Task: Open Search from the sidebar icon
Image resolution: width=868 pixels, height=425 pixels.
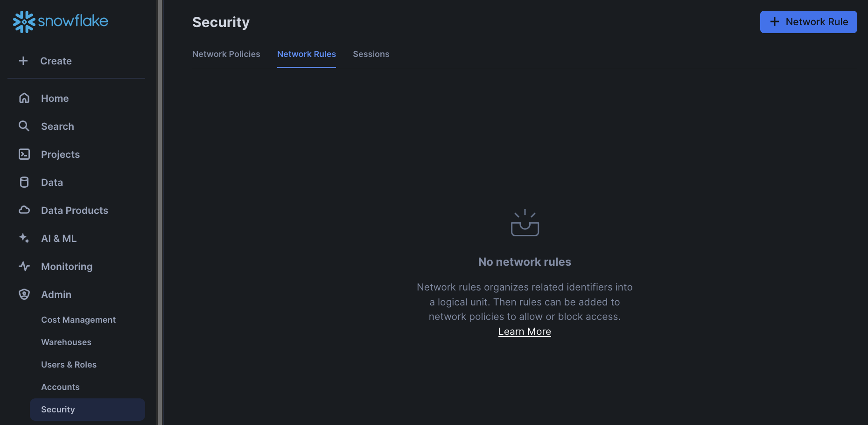Action: click(24, 126)
